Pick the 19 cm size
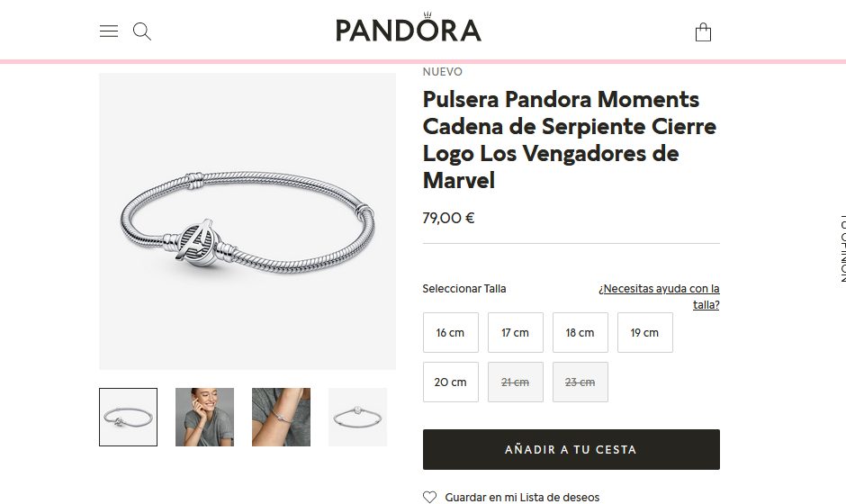This screenshot has width=846, height=504. [644, 332]
